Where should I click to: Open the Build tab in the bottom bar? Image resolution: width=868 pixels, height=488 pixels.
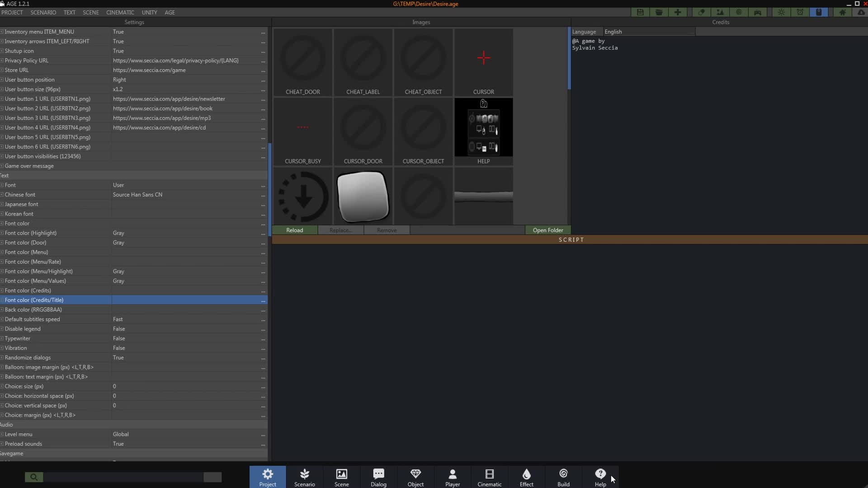click(564, 477)
